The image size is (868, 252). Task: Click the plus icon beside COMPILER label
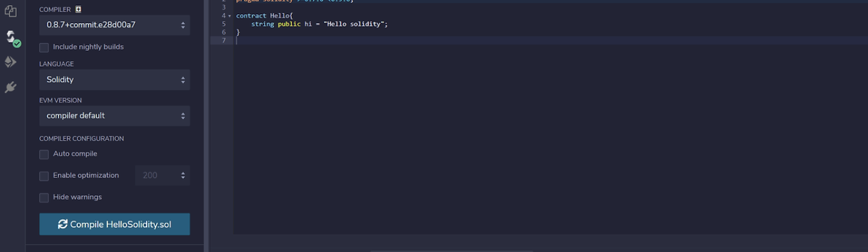pyautogui.click(x=78, y=10)
